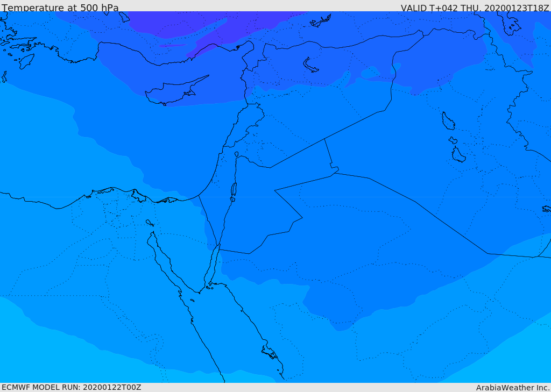Click the 'ECMWF MODEL RUN: 20200122T00Z' text
The width and height of the screenshot is (551, 392).
pyautogui.click(x=72, y=388)
